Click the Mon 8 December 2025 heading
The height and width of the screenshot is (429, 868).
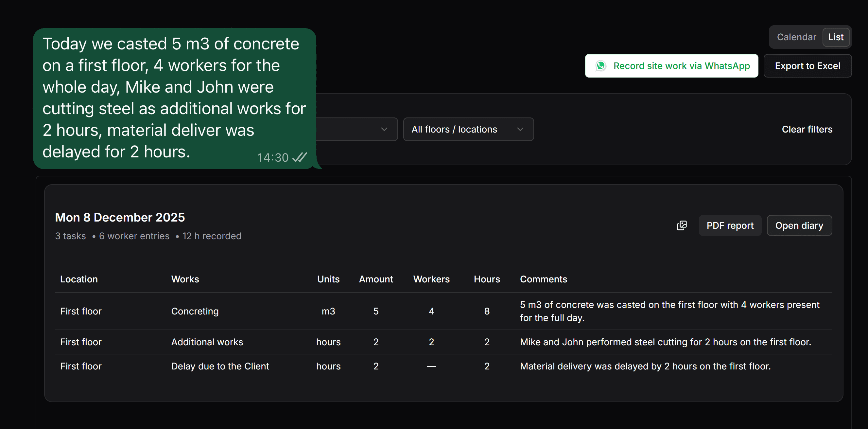pyautogui.click(x=120, y=217)
